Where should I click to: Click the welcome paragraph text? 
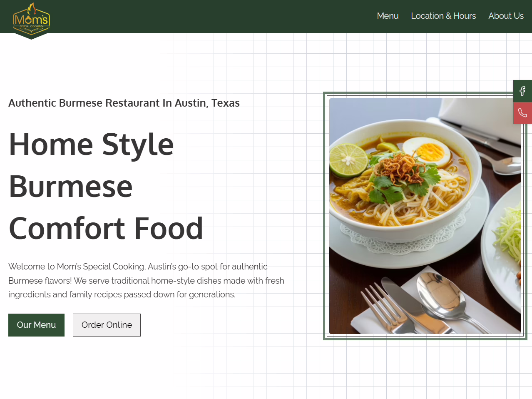[146, 280]
